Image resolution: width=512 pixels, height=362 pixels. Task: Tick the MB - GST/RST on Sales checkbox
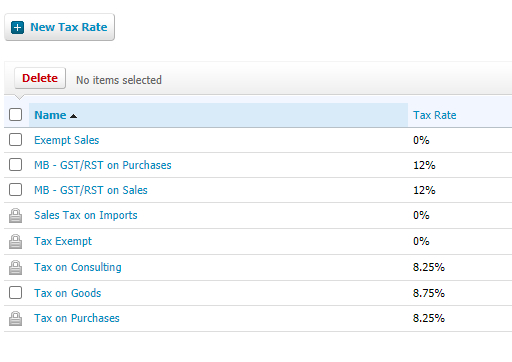pyautogui.click(x=16, y=190)
